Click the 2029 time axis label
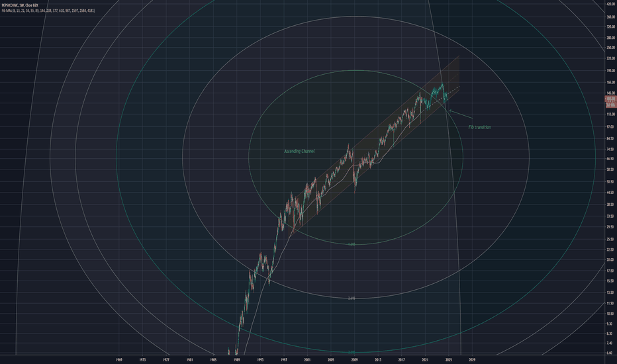The width and height of the screenshot is (617, 364). (x=472, y=359)
